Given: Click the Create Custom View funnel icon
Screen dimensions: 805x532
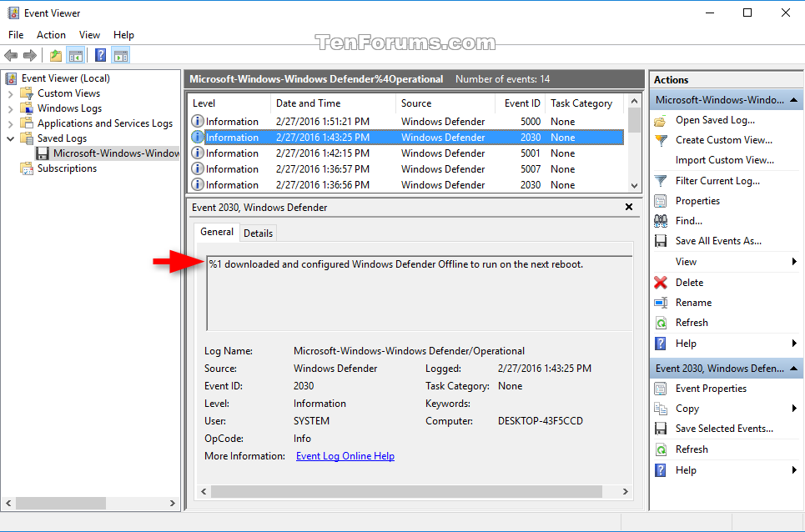Looking at the screenshot, I should coord(661,140).
